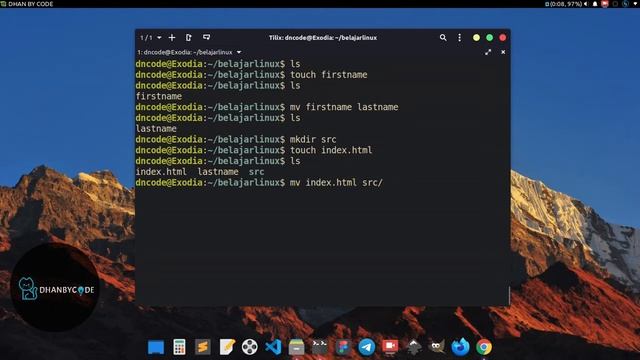Launch the Calculator from the dock
Viewport: 640px width, 360px height.
179,347
